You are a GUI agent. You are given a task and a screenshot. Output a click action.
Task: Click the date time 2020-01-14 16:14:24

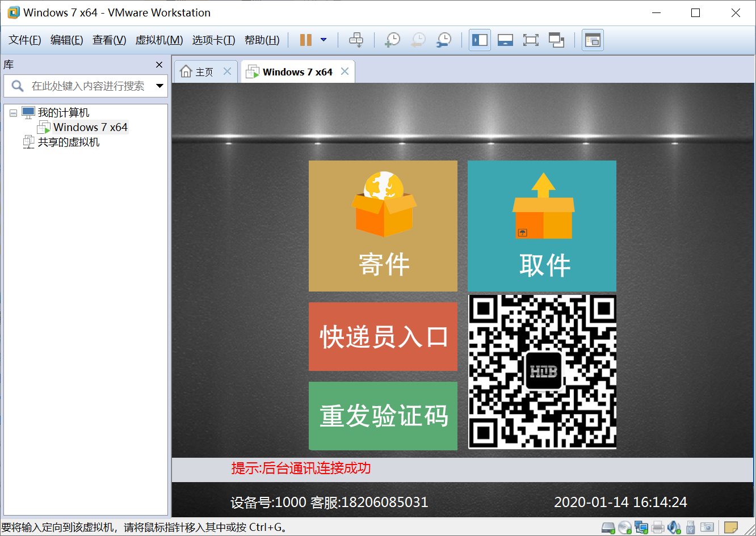(620, 503)
